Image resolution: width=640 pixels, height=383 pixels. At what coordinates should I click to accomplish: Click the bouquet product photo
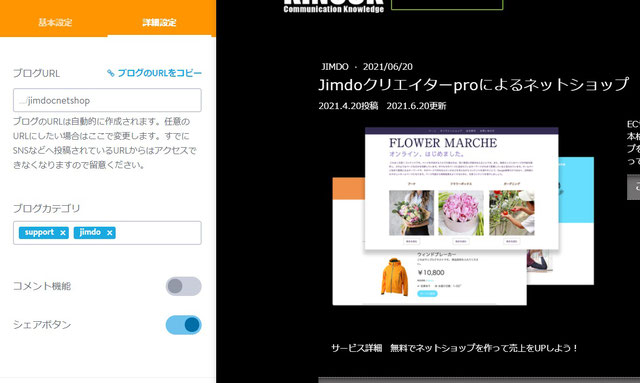tap(411, 213)
